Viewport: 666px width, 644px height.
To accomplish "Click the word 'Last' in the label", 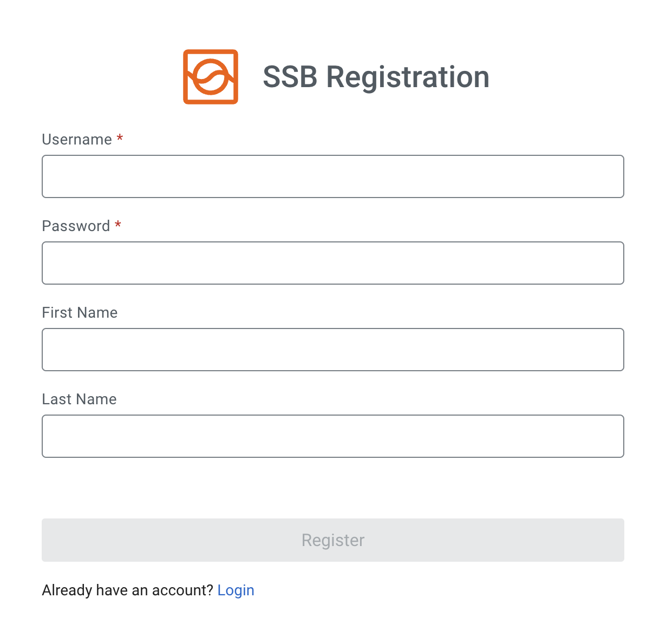I will (57, 399).
